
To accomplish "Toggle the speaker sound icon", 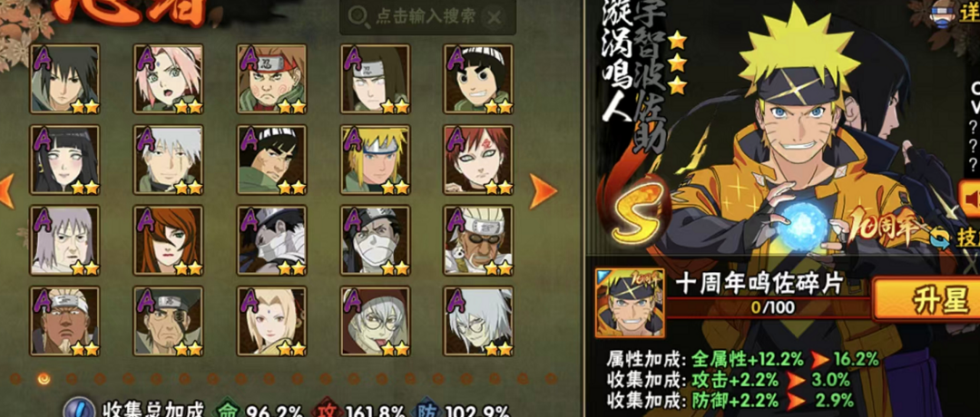I will (971, 199).
